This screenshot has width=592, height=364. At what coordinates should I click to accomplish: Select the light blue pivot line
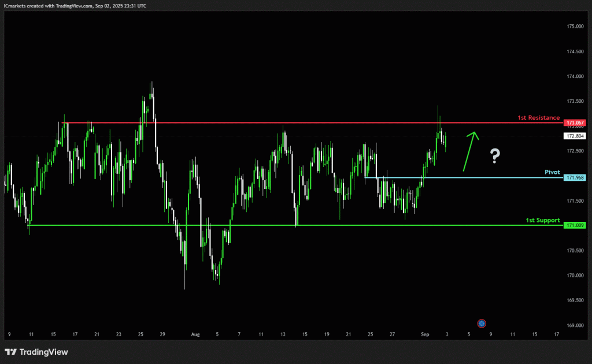tap(464, 177)
